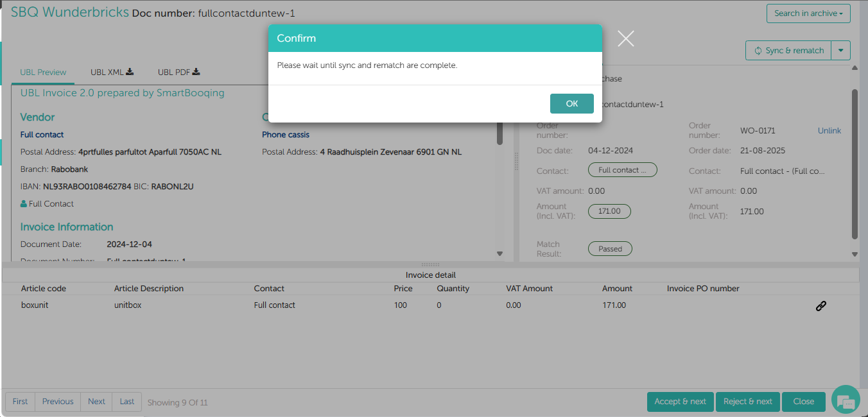Close the dialog with the white X icon
Image resolution: width=868 pixels, height=417 pixels.
pos(625,38)
